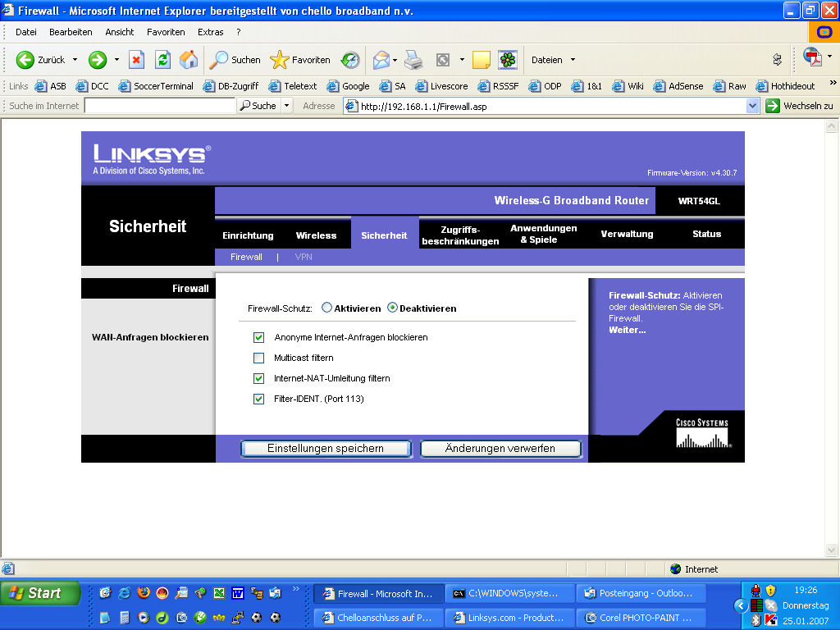Open the Hothideout links bar shortcut
The height and width of the screenshot is (630, 840).
[785, 85]
